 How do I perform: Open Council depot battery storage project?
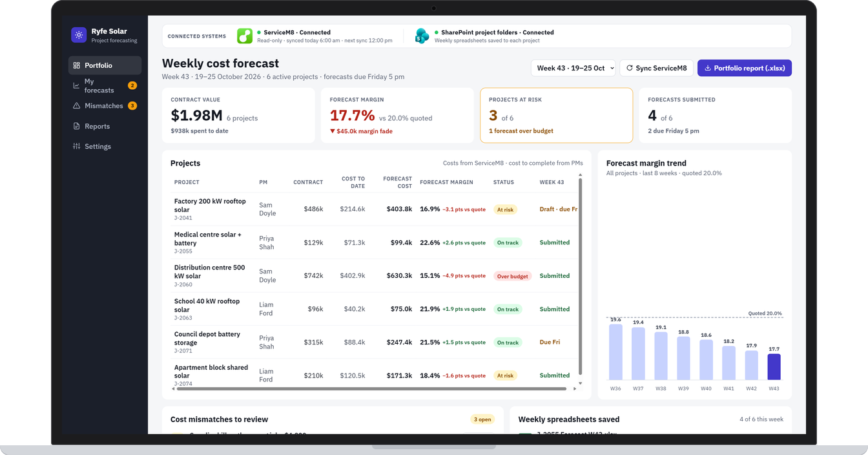click(207, 338)
